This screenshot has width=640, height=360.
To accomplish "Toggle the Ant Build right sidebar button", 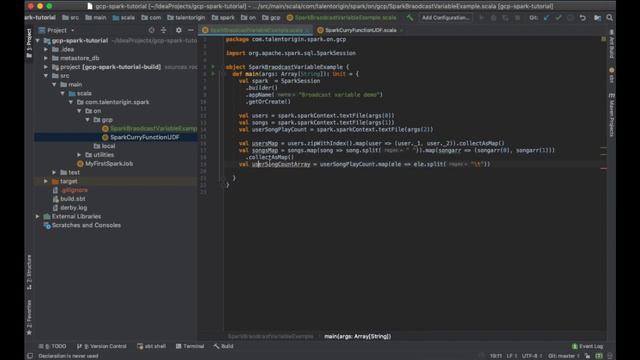I will click(611, 44).
